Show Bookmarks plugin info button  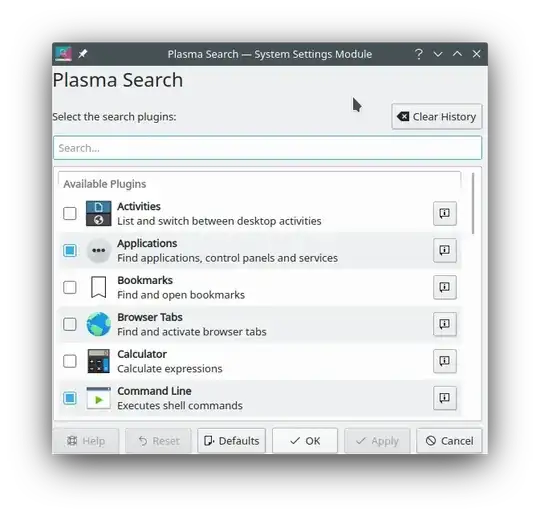[445, 287]
